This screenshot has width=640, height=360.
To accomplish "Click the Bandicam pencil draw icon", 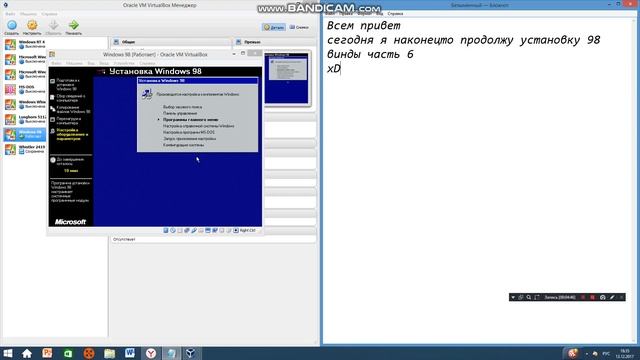I will tap(612, 298).
